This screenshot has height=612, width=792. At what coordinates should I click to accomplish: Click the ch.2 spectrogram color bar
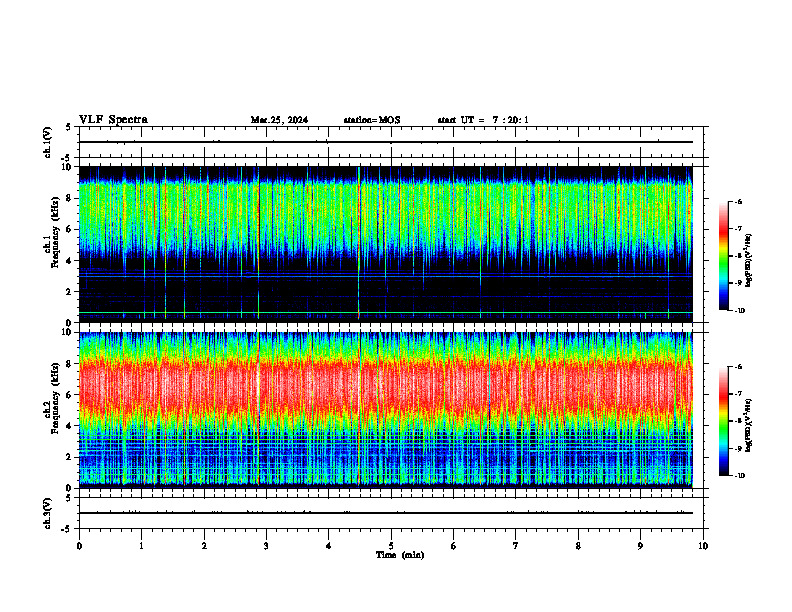coord(724,421)
